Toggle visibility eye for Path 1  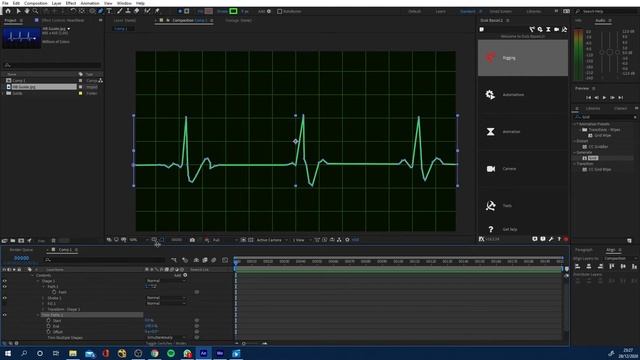4,287
